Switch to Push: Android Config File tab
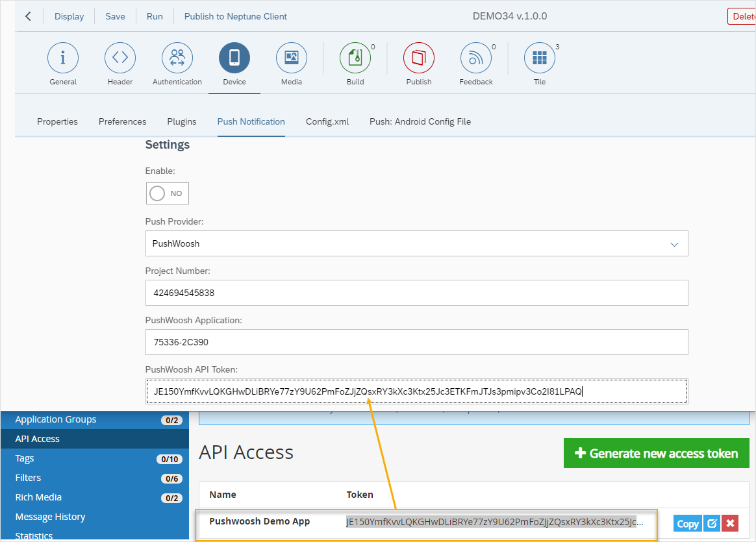Image resolution: width=756 pixels, height=542 pixels. click(420, 121)
